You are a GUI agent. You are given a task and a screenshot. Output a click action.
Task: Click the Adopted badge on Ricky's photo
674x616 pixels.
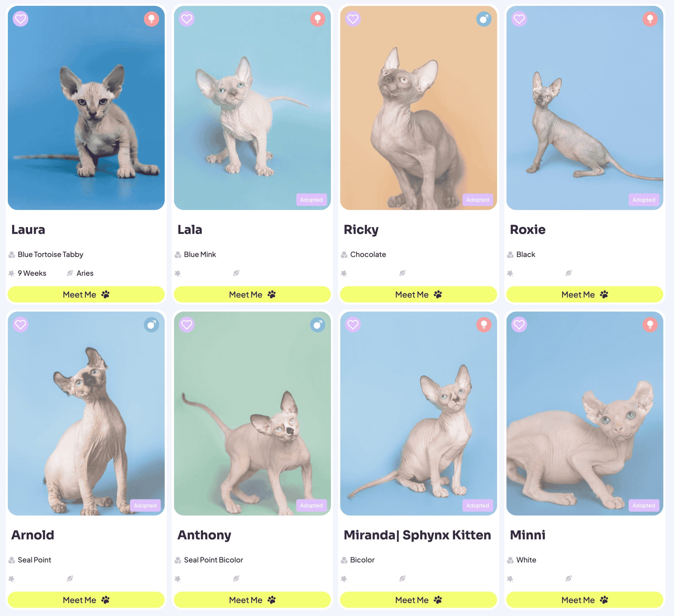point(477,200)
